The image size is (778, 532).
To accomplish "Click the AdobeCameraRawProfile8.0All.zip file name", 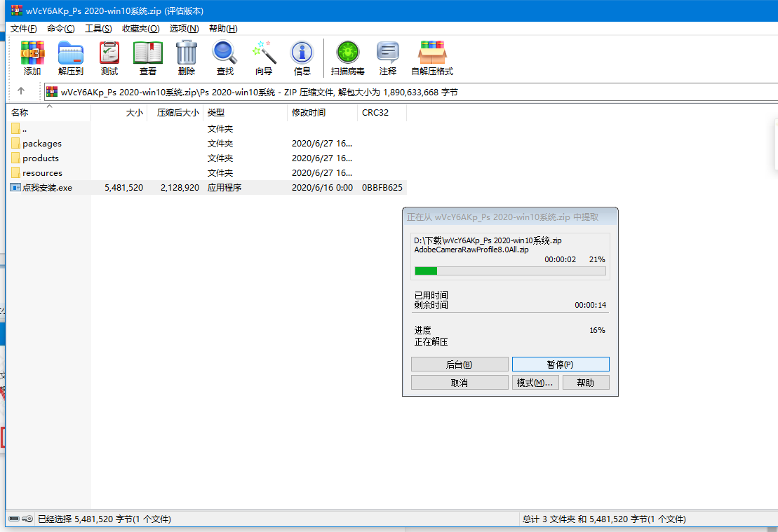I will coord(471,250).
